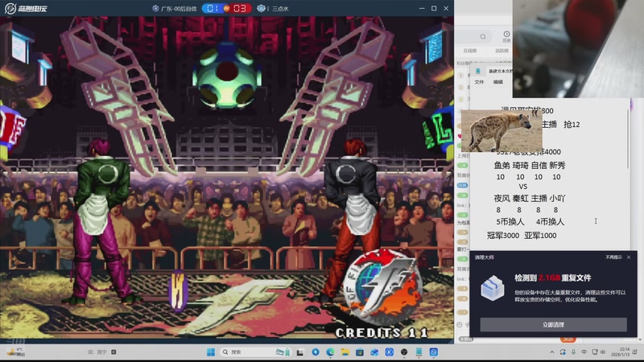Open the last blue square app in the taskbar
Viewport: 644px width, 362px height.
[x=434, y=352]
